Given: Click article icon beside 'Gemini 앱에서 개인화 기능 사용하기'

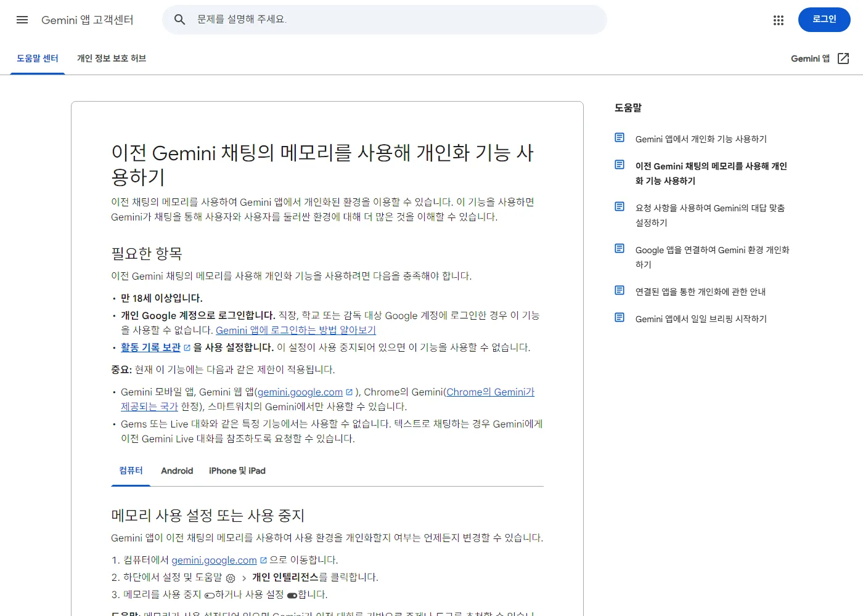Looking at the screenshot, I should pos(620,137).
